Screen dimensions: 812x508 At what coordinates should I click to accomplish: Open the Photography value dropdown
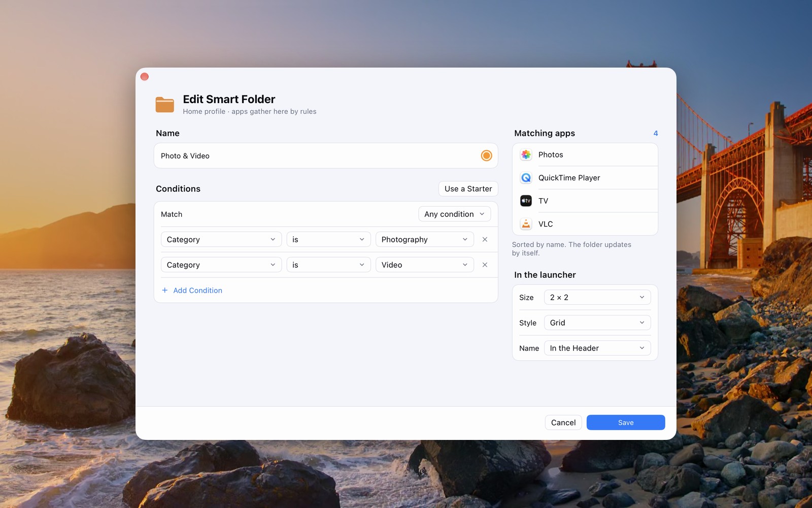424,239
